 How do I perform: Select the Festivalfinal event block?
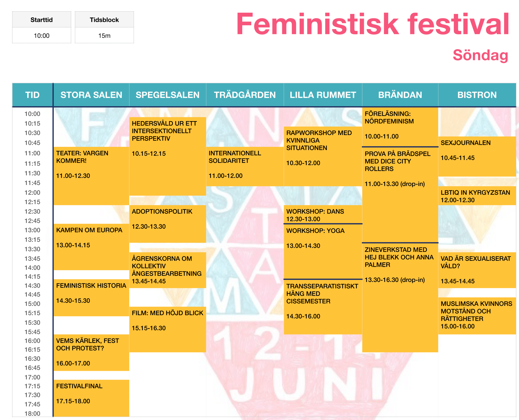pos(91,398)
